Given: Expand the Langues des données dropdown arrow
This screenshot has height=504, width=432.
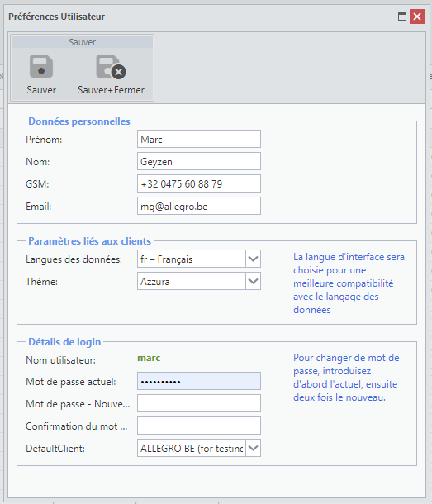Looking at the screenshot, I should click(253, 259).
